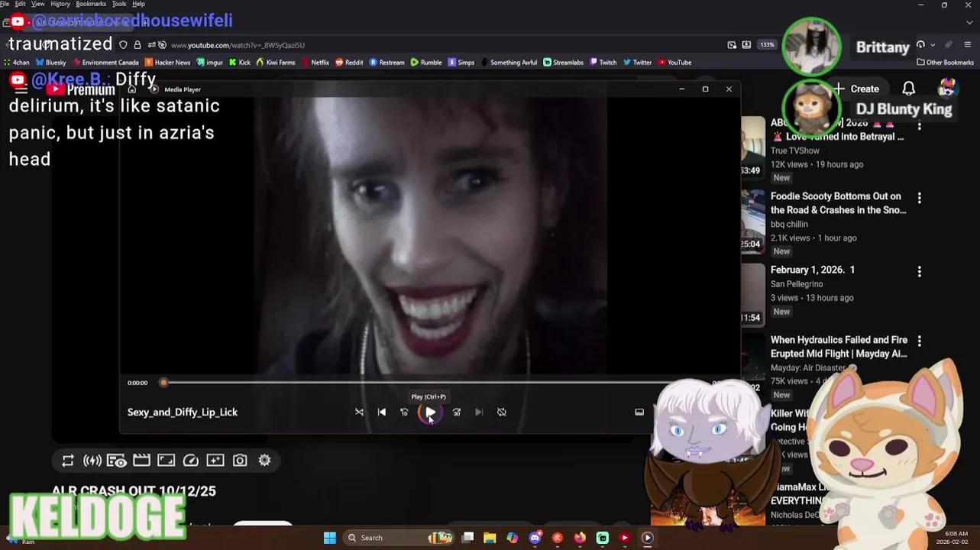Open Firefox File menu
This screenshot has height=550, width=980.
pos(5,4)
